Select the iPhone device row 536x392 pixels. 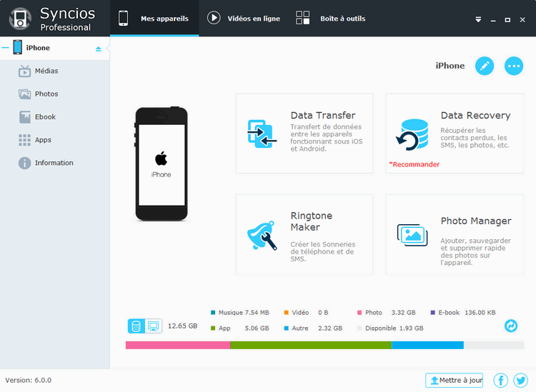click(55, 48)
